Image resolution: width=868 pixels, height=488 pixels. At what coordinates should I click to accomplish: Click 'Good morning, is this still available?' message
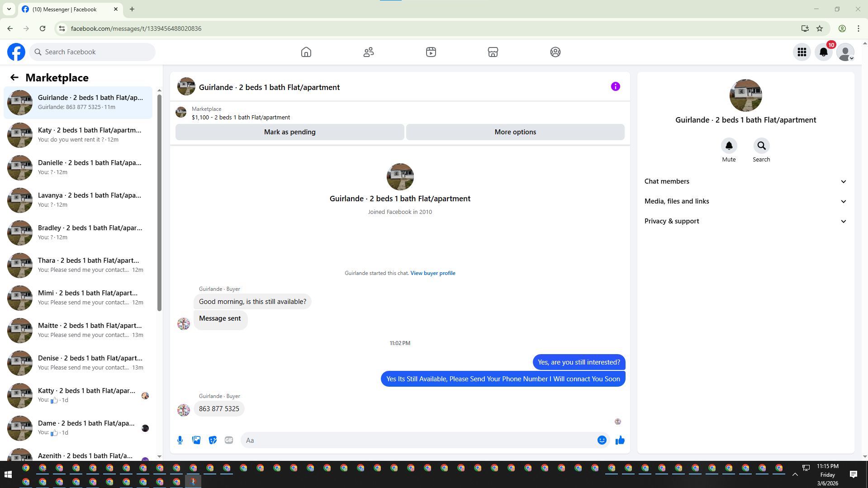tap(252, 302)
